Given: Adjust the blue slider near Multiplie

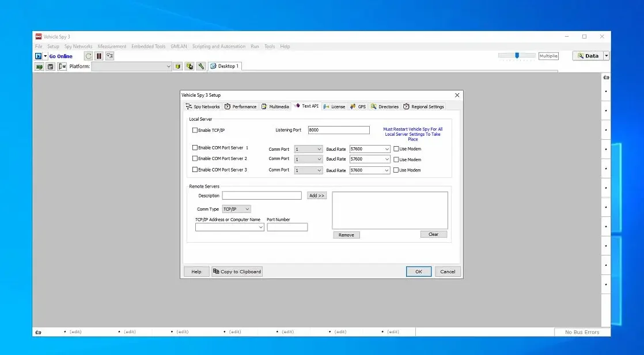Looking at the screenshot, I should [x=517, y=55].
